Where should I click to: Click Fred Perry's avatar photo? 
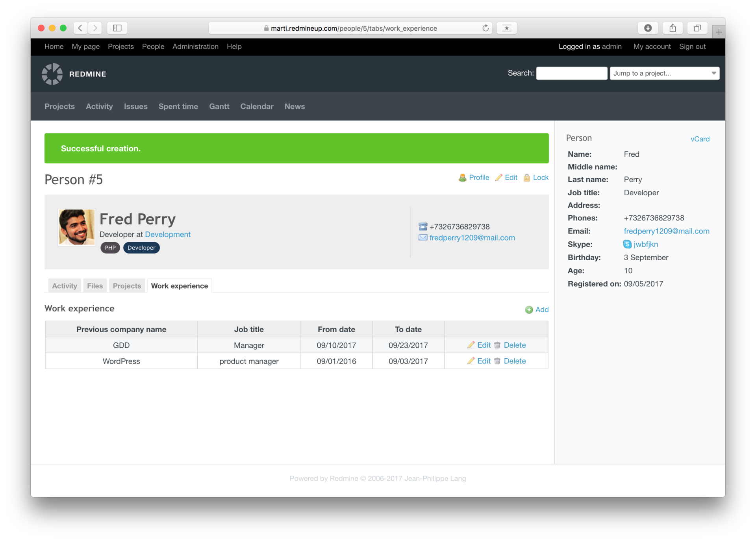[x=77, y=227]
